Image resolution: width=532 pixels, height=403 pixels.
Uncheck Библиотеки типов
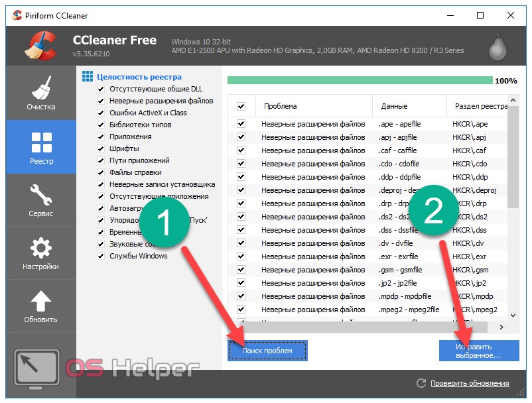click(101, 125)
